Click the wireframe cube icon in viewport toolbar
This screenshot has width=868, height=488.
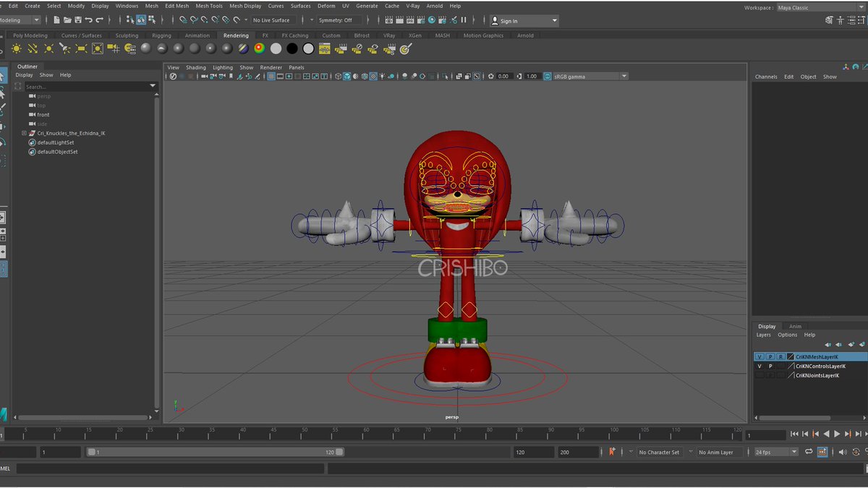point(337,76)
